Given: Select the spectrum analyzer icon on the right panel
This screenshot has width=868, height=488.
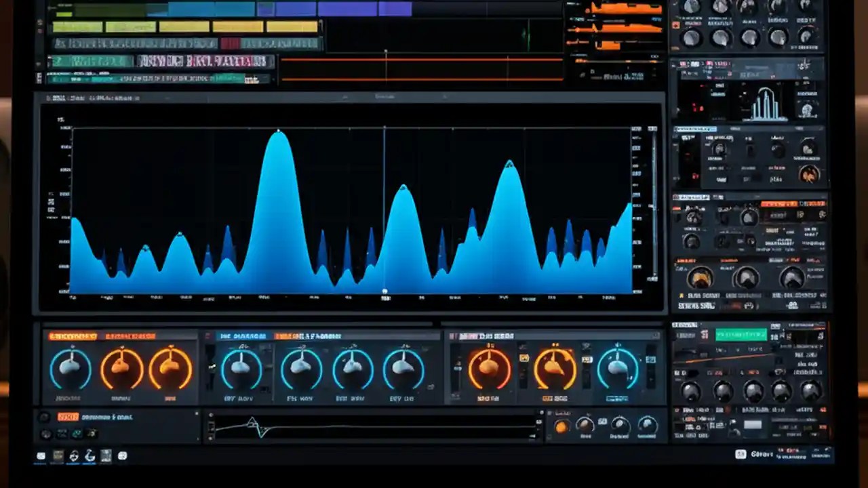Looking at the screenshot, I should click(x=766, y=102).
